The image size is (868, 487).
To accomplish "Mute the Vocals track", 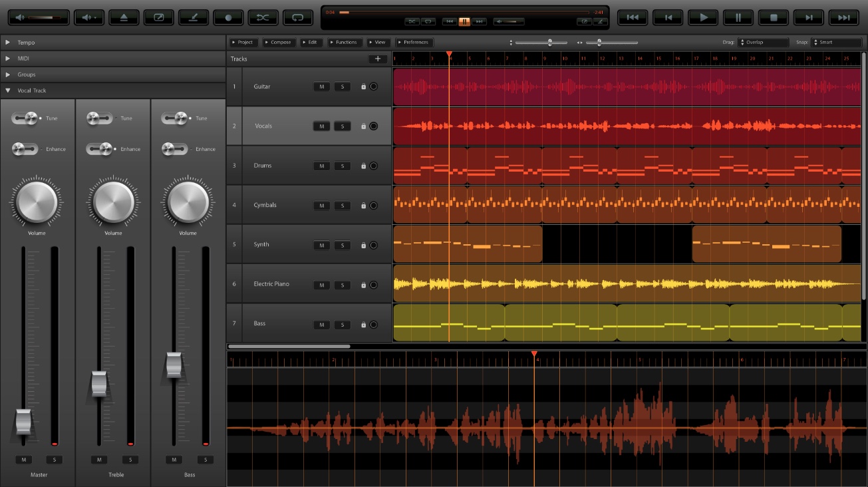I will pyautogui.click(x=321, y=126).
